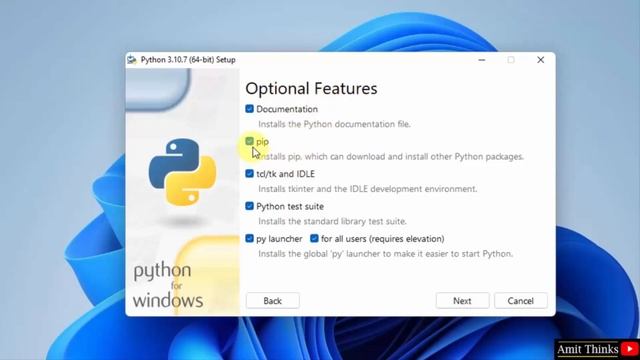Click the YouTube logo icon

click(x=630, y=349)
